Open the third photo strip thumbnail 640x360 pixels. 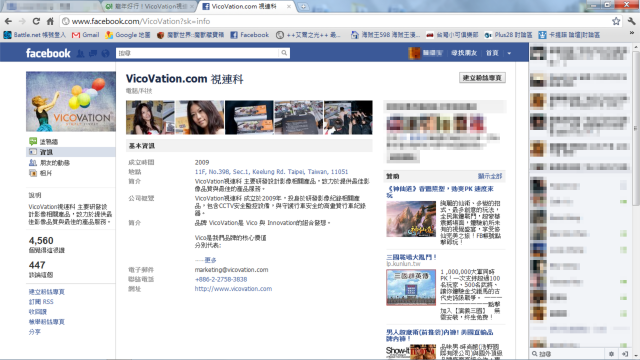pyautogui.click(x=249, y=118)
